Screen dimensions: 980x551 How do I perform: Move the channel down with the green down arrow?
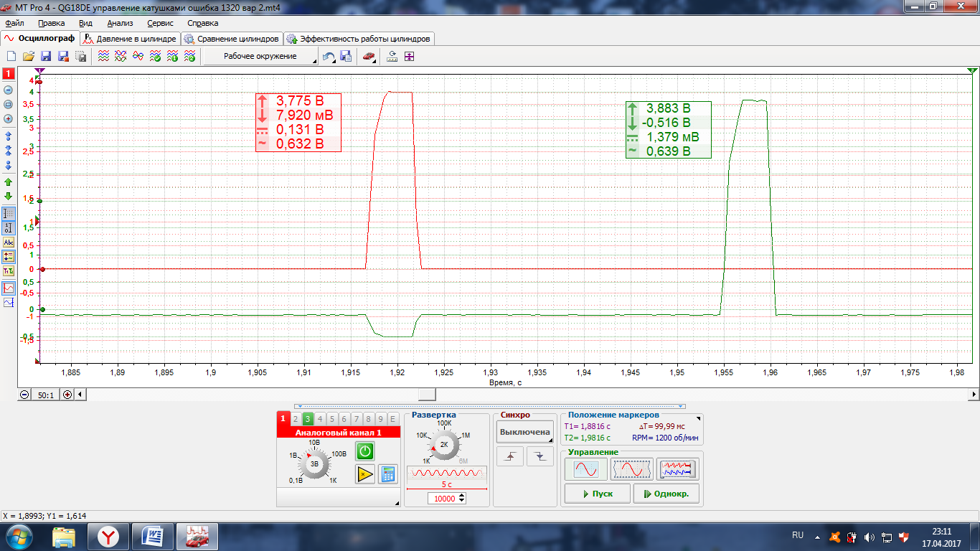click(x=9, y=196)
